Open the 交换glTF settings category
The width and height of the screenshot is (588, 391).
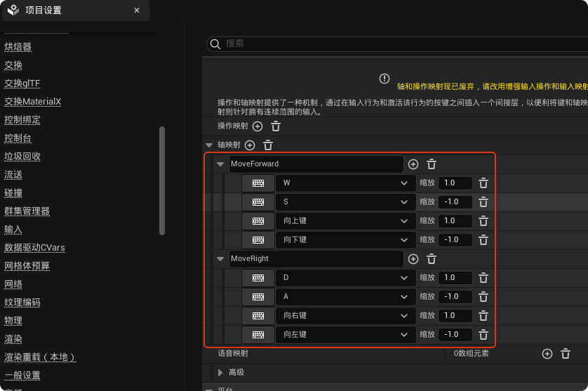(22, 84)
